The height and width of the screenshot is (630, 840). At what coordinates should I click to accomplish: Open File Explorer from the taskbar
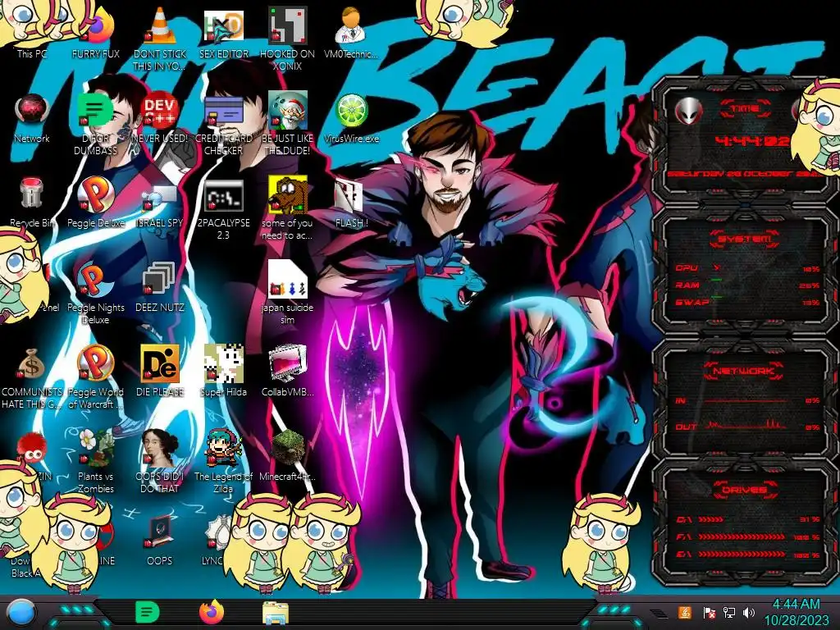click(x=276, y=613)
